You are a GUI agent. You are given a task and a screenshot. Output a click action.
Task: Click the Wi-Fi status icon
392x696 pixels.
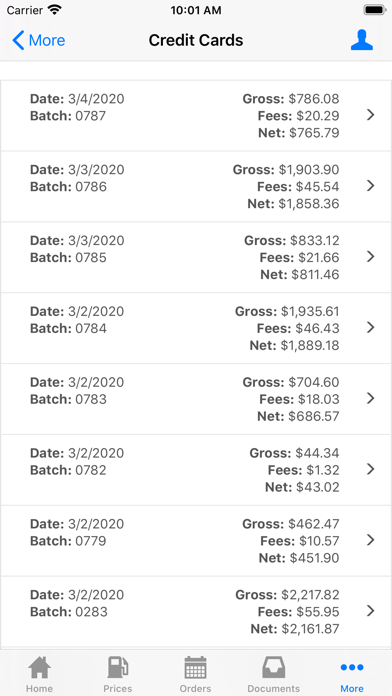55,10
